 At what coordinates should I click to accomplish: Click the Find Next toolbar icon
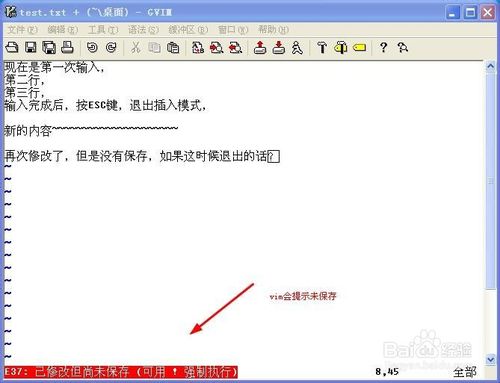click(x=217, y=48)
